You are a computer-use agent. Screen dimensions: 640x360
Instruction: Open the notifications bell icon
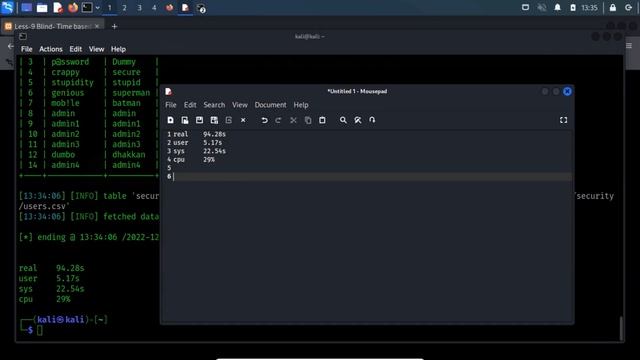click(557, 8)
